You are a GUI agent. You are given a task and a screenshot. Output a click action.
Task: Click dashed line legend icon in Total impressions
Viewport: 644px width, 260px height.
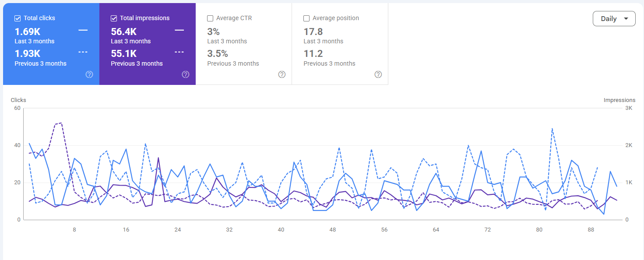[x=179, y=52]
